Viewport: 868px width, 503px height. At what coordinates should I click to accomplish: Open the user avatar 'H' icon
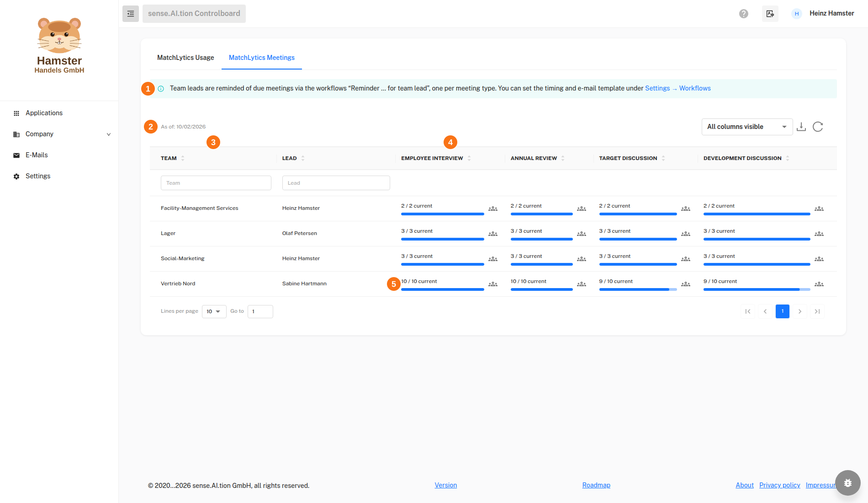pos(797,14)
